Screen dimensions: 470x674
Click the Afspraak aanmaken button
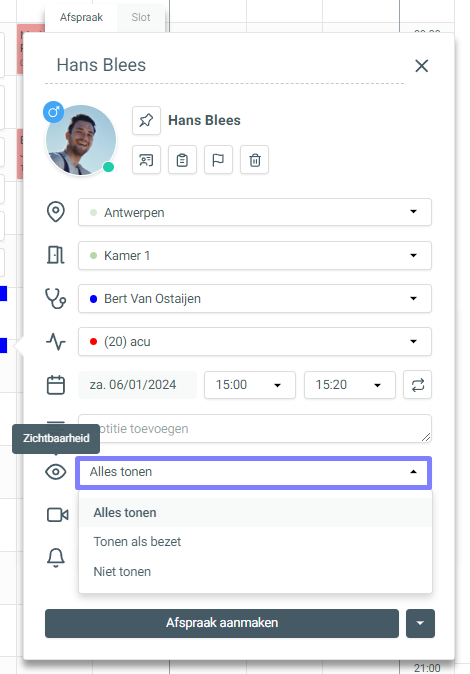(x=222, y=623)
